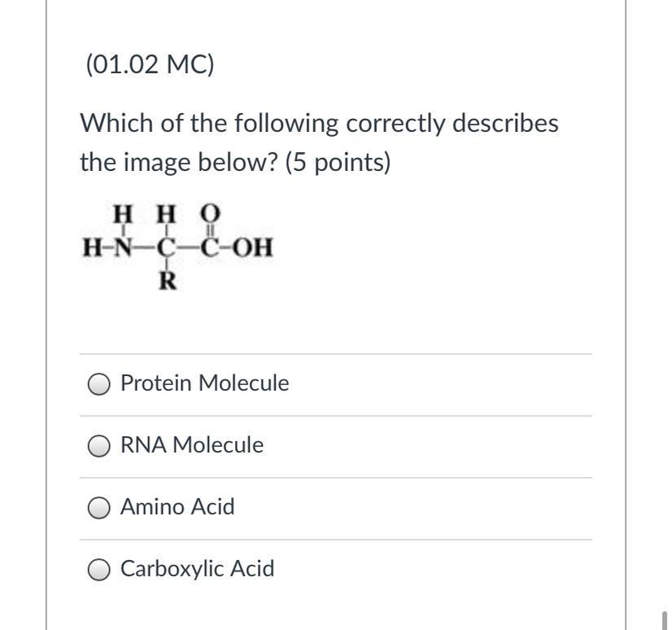Click the OH group in the structure

pyautogui.click(x=255, y=247)
